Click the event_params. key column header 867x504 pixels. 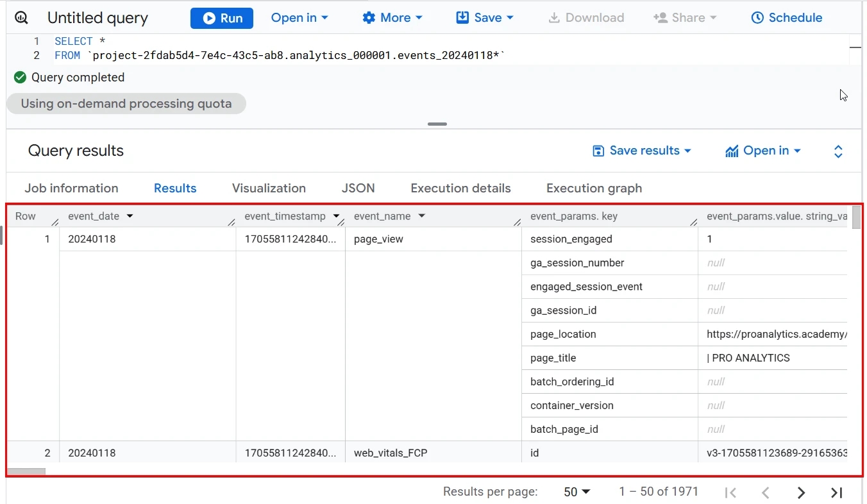(x=610, y=217)
